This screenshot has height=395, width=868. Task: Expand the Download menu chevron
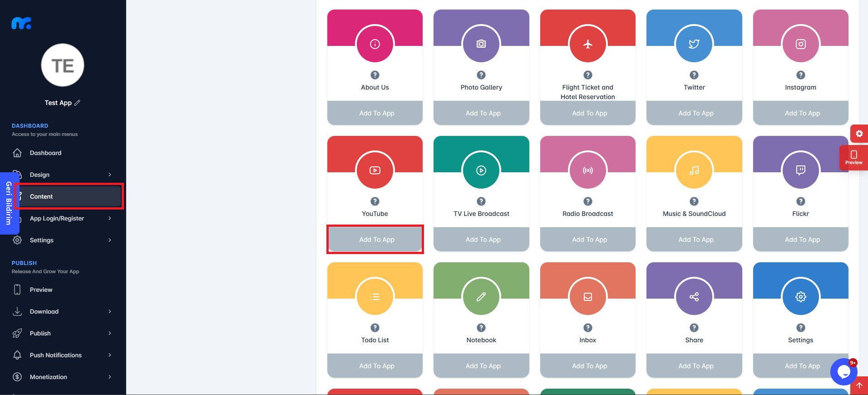(110, 311)
